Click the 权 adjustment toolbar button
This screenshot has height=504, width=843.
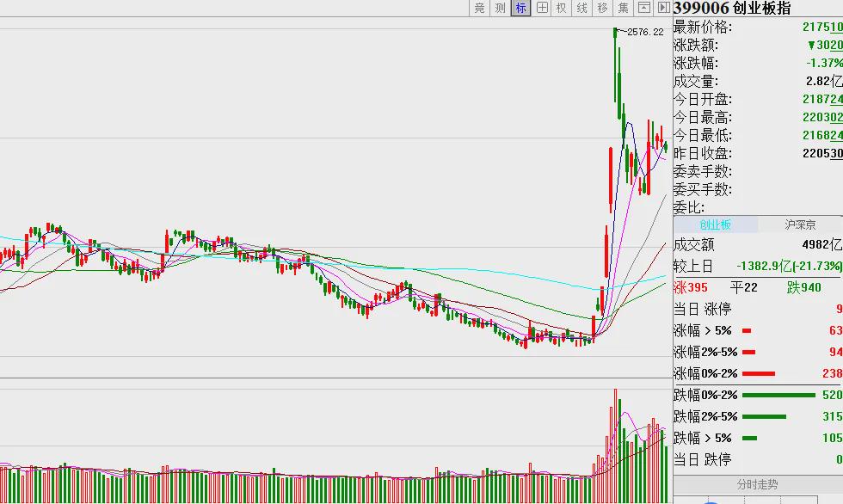pyautogui.click(x=562, y=8)
